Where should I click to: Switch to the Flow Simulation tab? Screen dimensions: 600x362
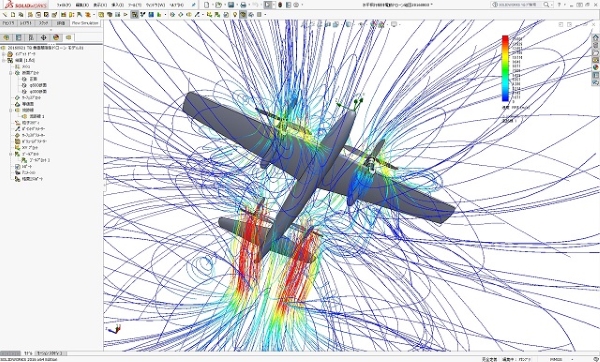click(85, 23)
